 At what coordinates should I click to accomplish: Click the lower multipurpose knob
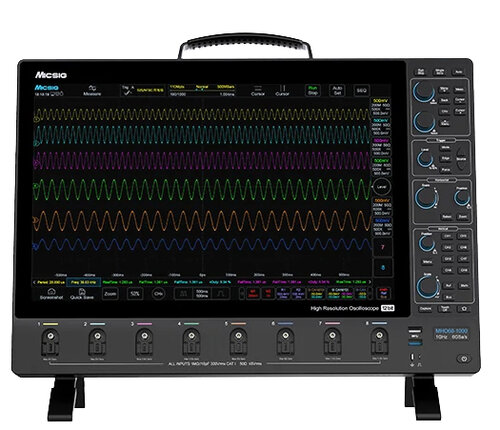(x=424, y=121)
